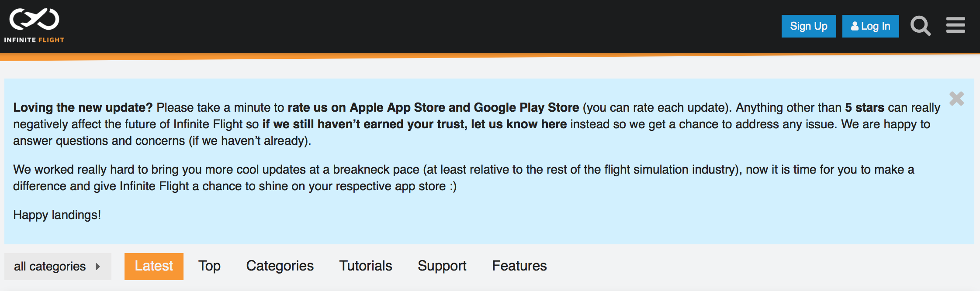Click the Infinite Flight infinity logo

pyautogui.click(x=34, y=19)
